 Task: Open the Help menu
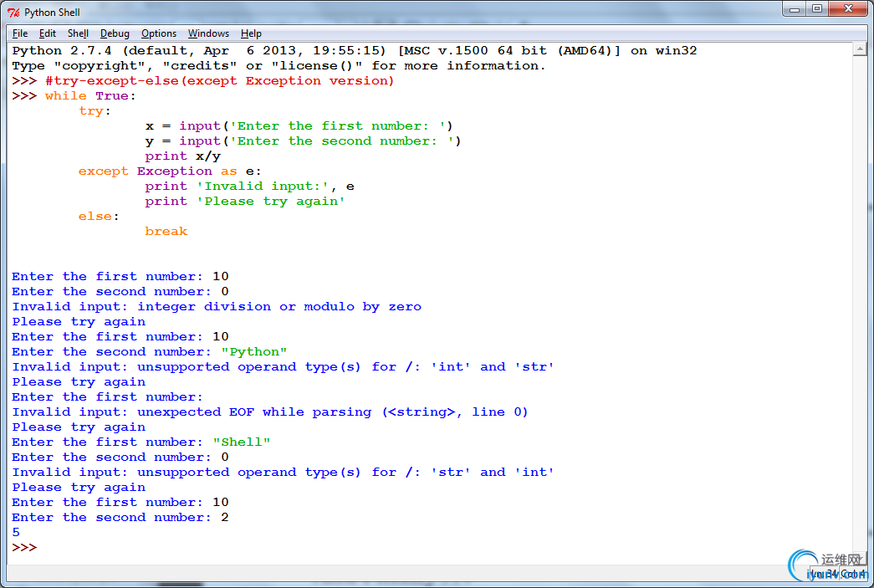point(252,33)
